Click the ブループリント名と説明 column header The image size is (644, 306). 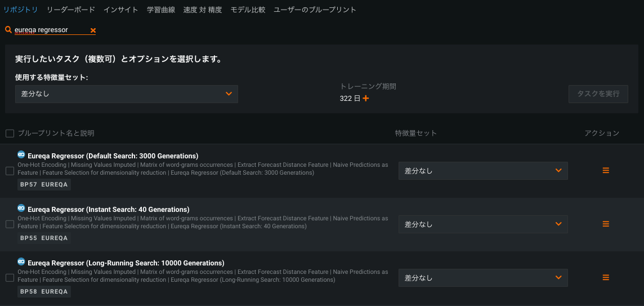point(56,133)
